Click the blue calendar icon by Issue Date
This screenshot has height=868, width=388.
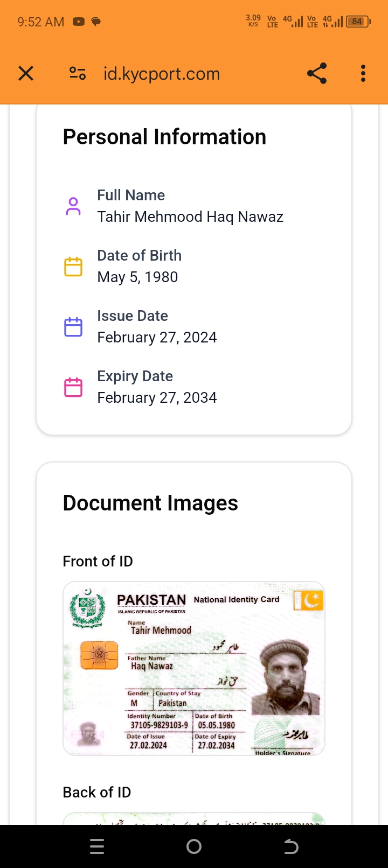[x=73, y=327]
